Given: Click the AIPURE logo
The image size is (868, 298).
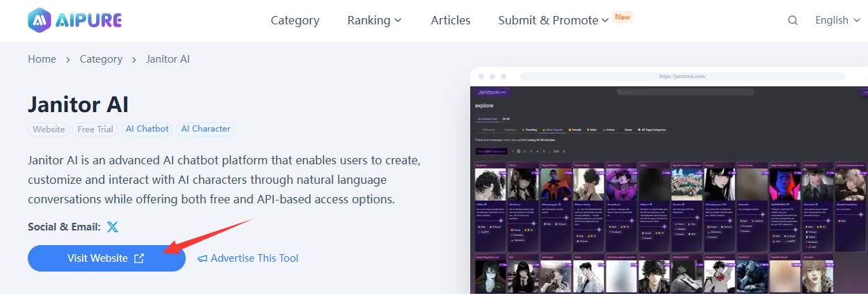Looking at the screenshot, I should [75, 20].
